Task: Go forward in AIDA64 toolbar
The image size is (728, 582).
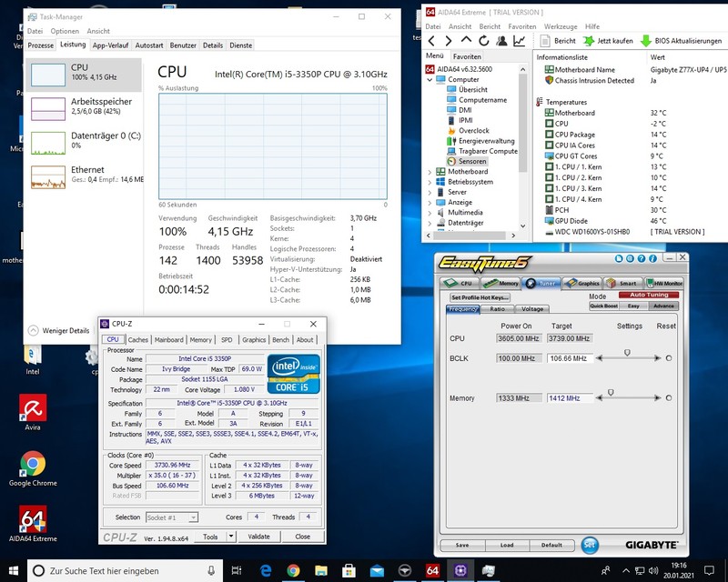Action: (x=449, y=41)
